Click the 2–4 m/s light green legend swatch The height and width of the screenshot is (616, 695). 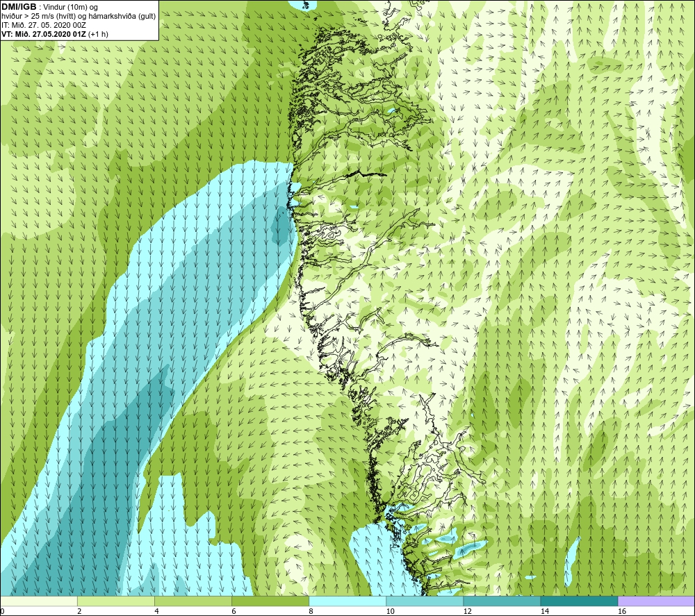point(115,601)
